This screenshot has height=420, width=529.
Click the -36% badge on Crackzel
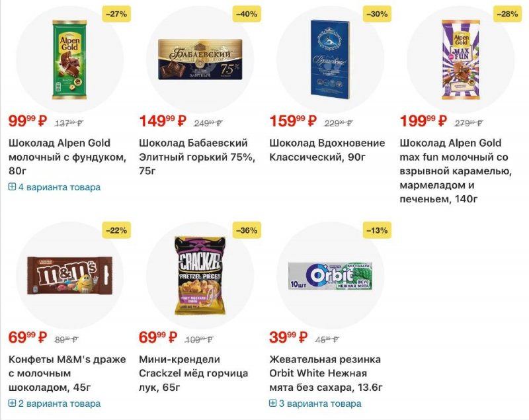click(247, 230)
